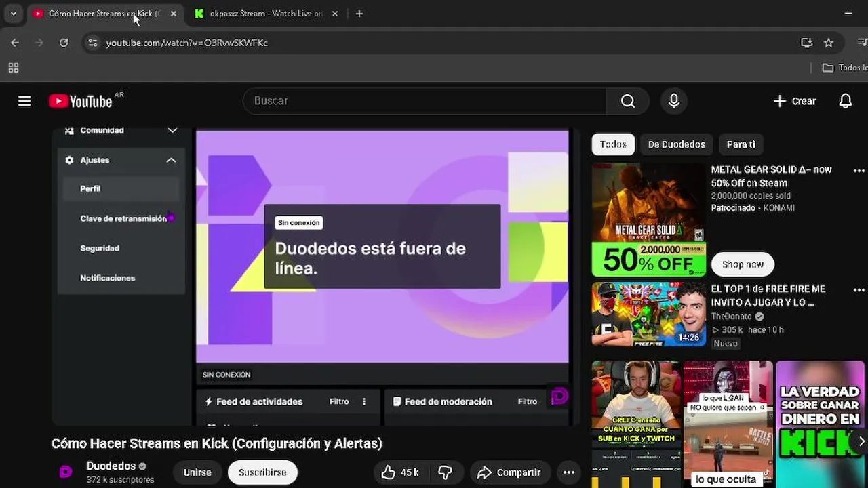Open the Todos bookmarks folder
Screen dimensions: 868x488
(x=845, y=68)
